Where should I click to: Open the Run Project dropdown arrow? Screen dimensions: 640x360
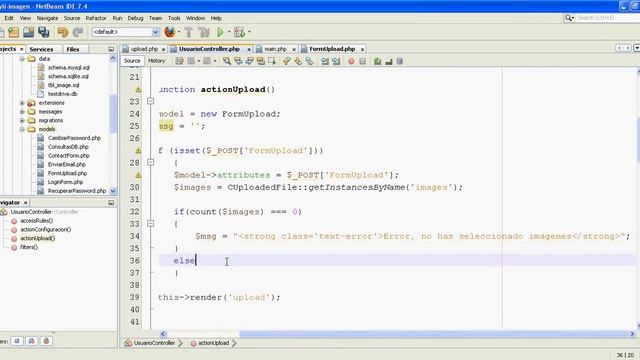(229, 32)
